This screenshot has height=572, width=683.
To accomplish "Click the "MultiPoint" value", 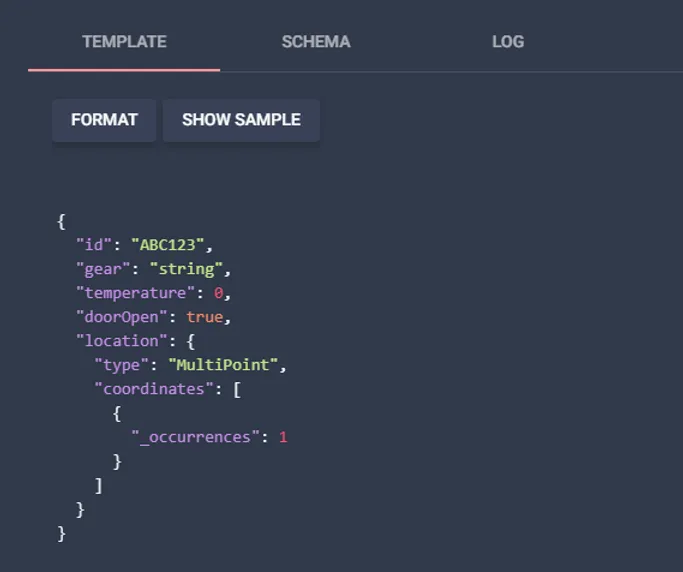I will pos(223,365).
